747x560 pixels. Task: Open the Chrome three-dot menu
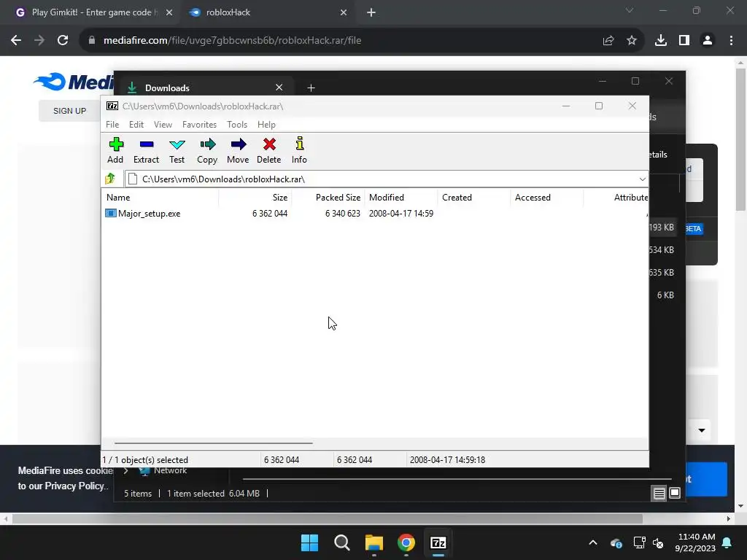point(731,41)
